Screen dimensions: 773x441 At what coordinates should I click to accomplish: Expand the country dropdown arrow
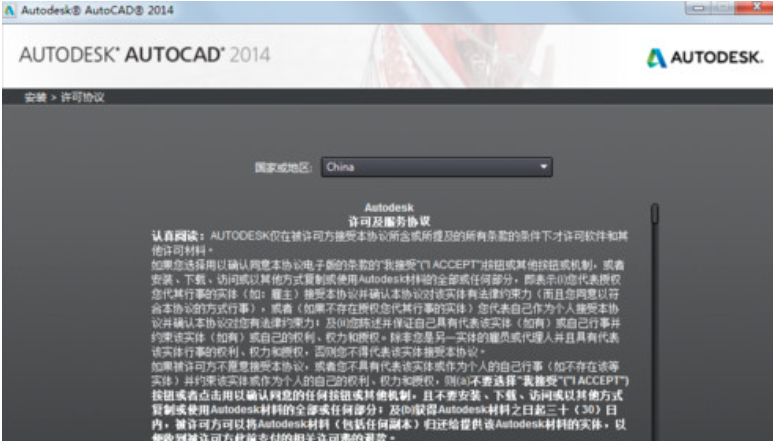coord(543,168)
